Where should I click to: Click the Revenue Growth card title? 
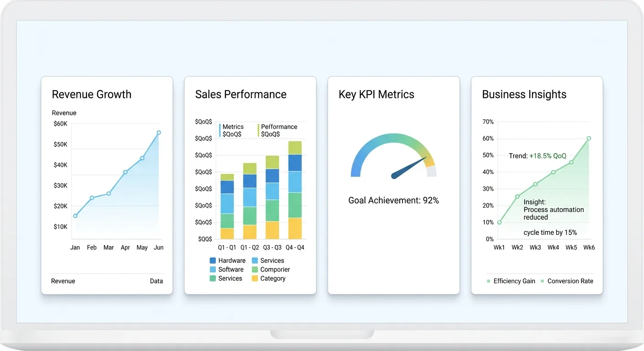91,95
